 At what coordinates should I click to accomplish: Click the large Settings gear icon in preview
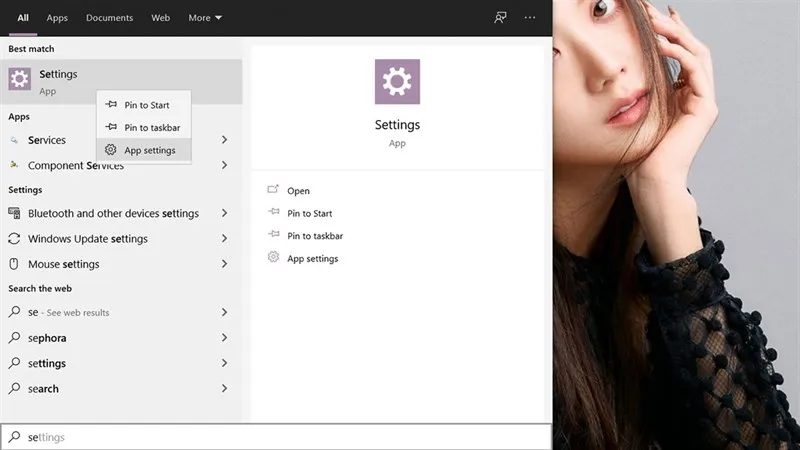point(397,82)
